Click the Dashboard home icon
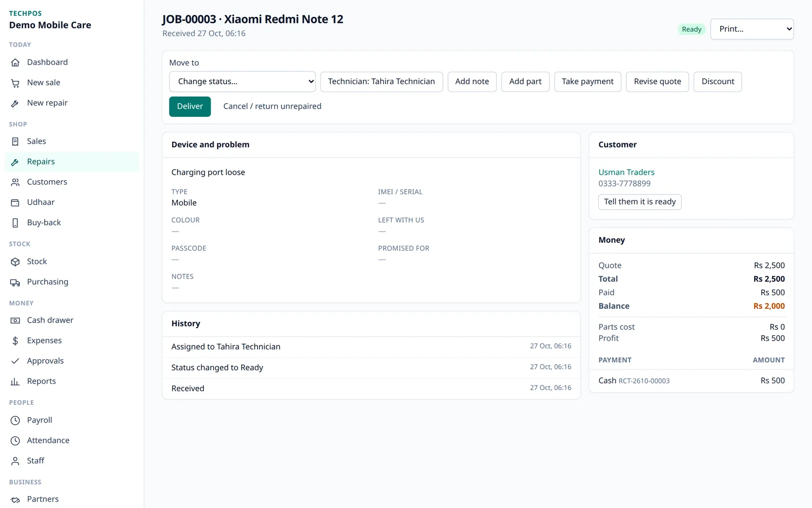 click(15, 62)
